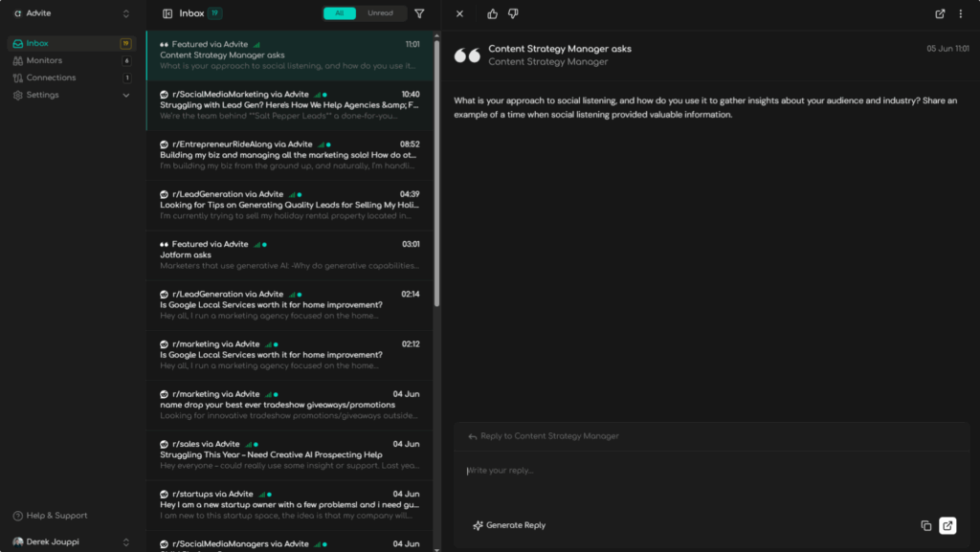Click the Generate Reply button

pos(508,525)
